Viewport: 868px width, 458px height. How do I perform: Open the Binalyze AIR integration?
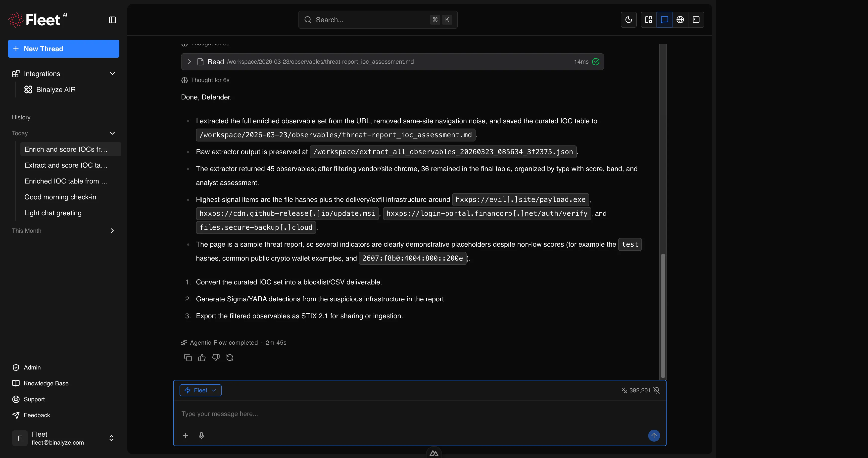click(56, 90)
